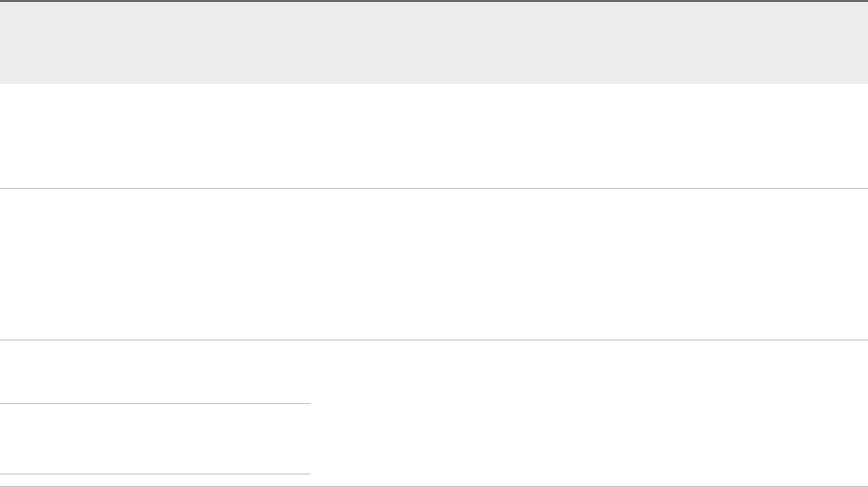Image resolution: width=868 pixels, height=487 pixels.
Task: Click the left side of the first white row
Action: 39,135
